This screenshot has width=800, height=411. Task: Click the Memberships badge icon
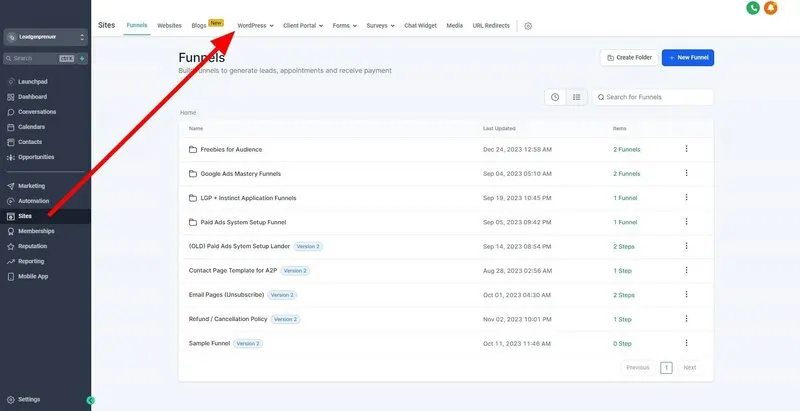pos(11,232)
